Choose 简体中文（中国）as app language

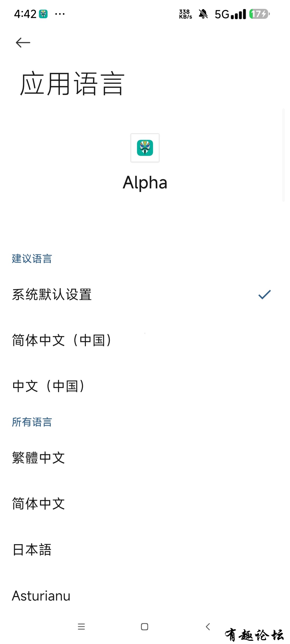tap(145, 340)
